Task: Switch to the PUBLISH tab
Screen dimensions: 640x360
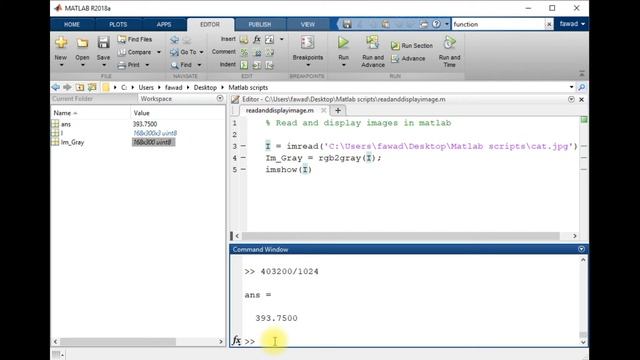Action: [260, 24]
